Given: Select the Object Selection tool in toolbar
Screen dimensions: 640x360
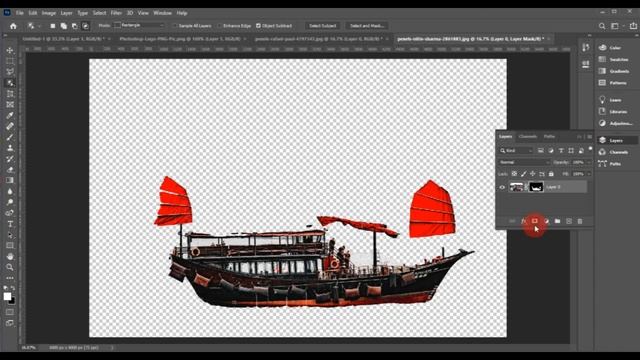Looking at the screenshot, I should (10, 83).
